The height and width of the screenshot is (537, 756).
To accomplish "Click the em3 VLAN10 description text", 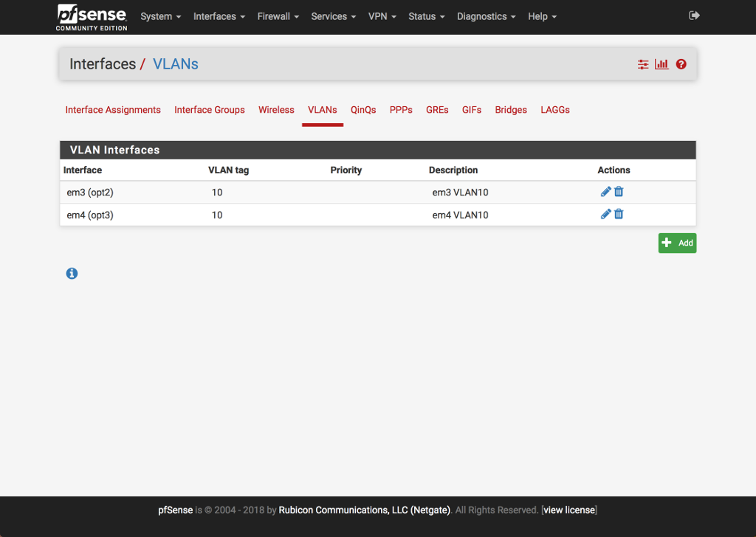I will [x=460, y=193].
